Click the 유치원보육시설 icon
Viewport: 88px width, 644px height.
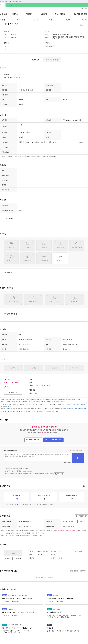click(x=44, y=258)
